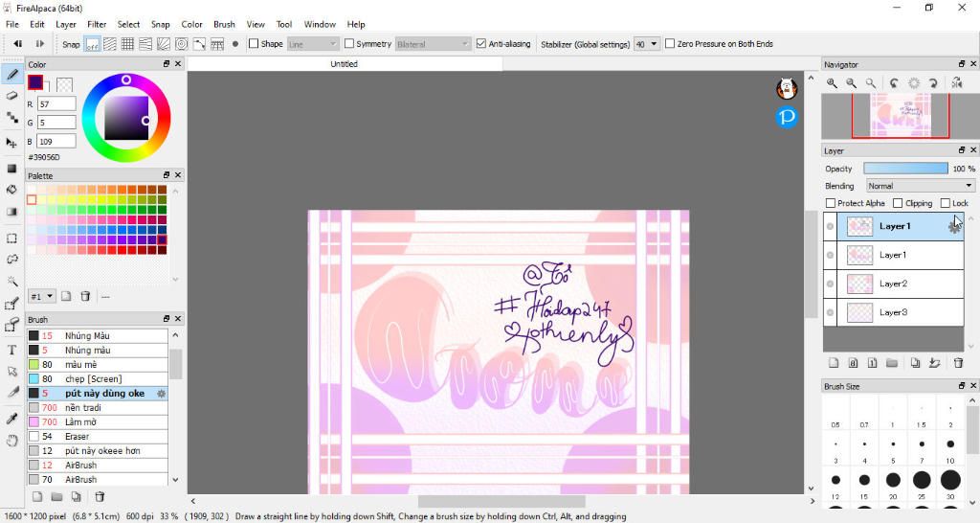This screenshot has height=523, width=980.
Task: Open the Snap menu
Action: [160, 24]
